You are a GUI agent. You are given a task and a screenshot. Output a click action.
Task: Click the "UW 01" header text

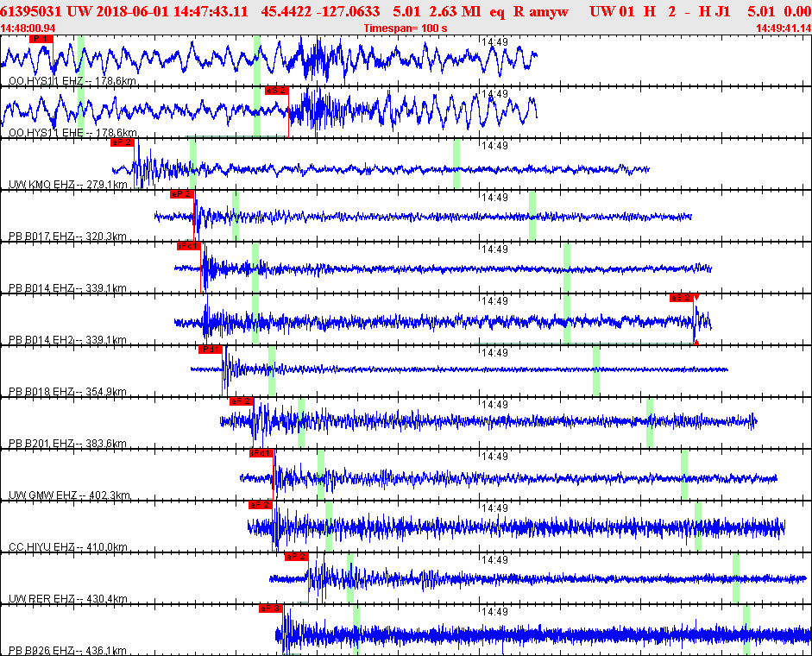tap(612, 11)
